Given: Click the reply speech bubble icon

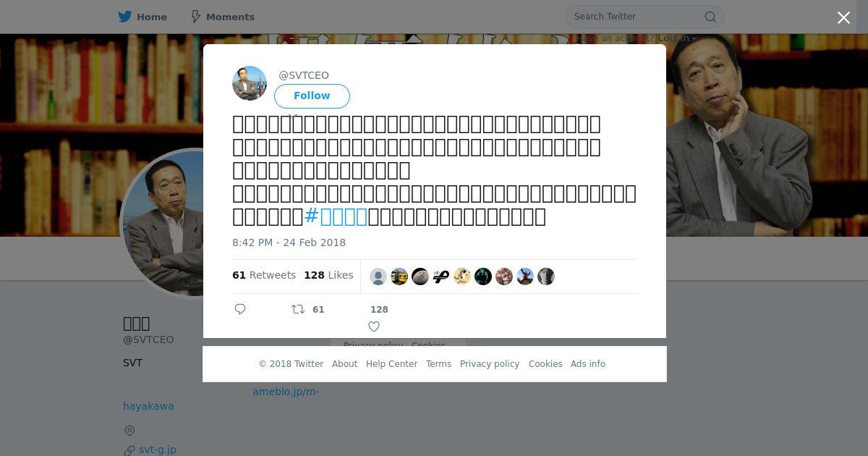Looking at the screenshot, I should pos(240,309).
